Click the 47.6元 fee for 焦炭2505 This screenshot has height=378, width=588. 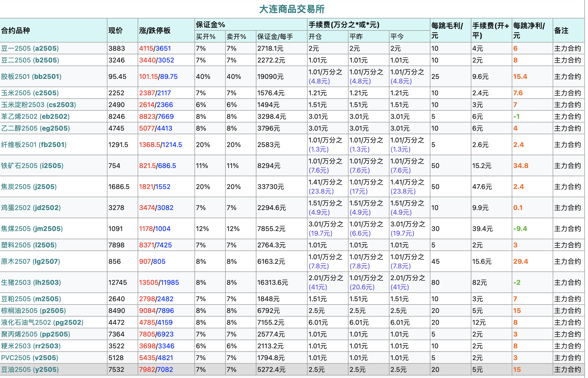pos(482,187)
